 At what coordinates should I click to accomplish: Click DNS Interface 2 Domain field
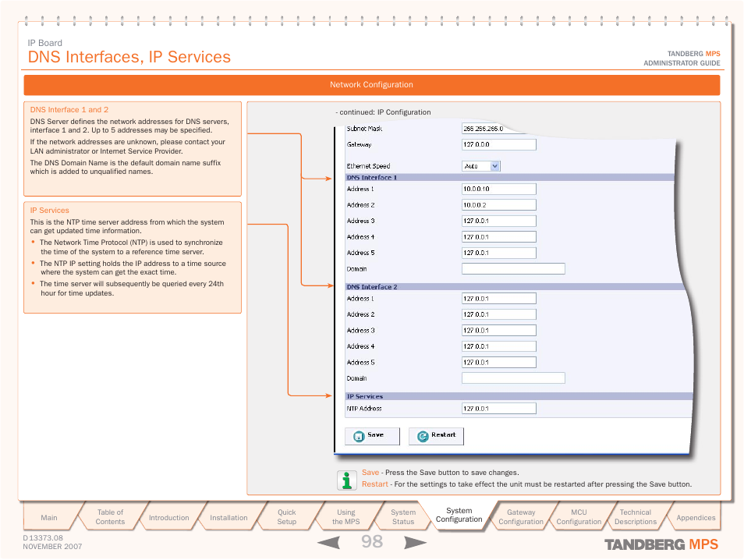click(513, 378)
